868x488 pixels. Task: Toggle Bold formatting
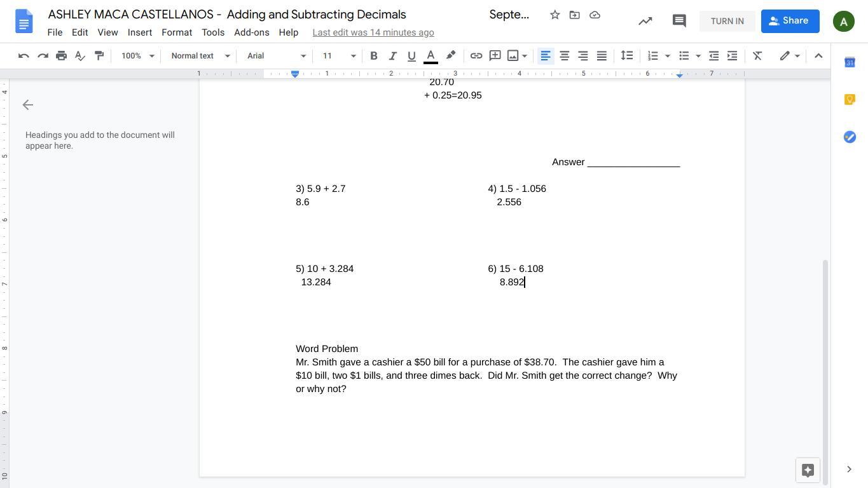pos(374,56)
